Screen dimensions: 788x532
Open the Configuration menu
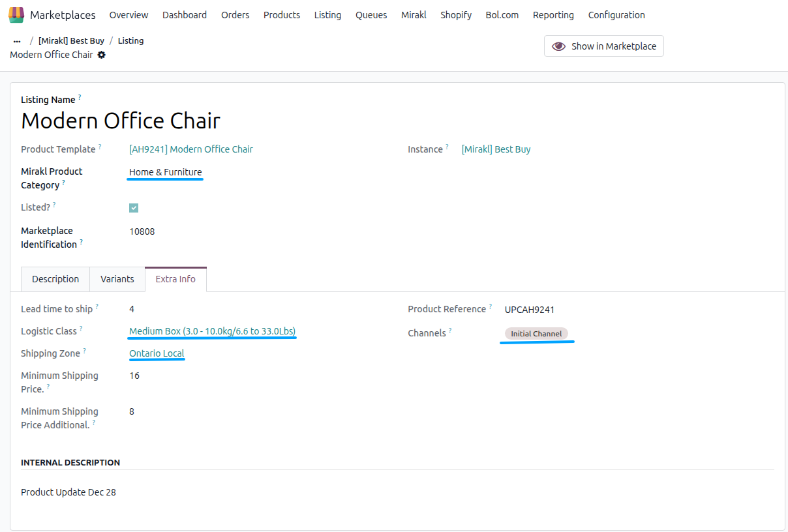[x=616, y=14]
